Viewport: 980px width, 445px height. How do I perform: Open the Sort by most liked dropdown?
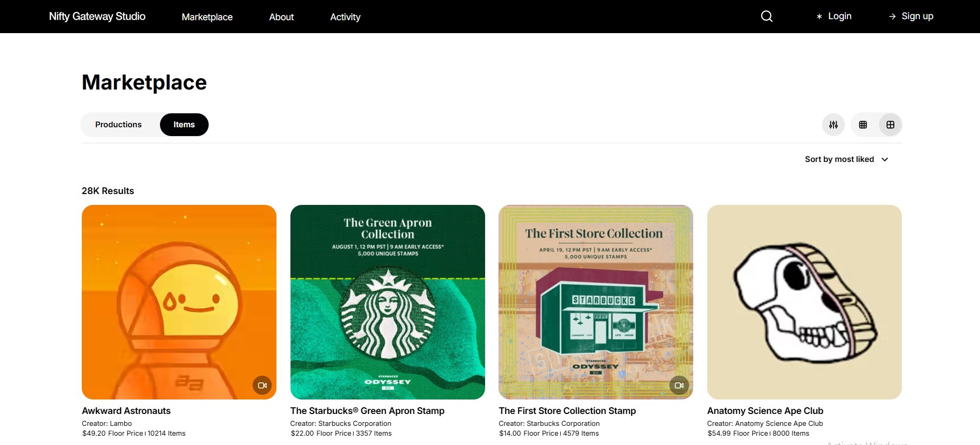point(847,159)
